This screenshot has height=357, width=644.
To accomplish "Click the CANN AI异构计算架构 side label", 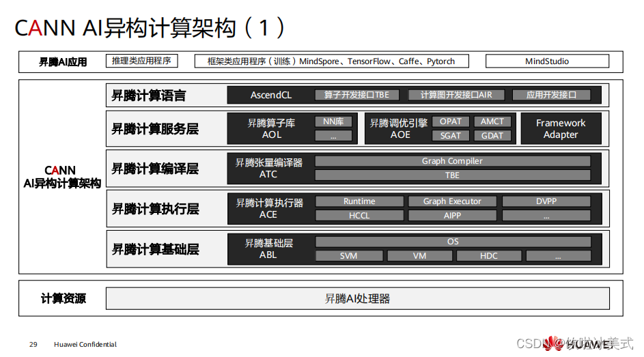I will (x=61, y=177).
